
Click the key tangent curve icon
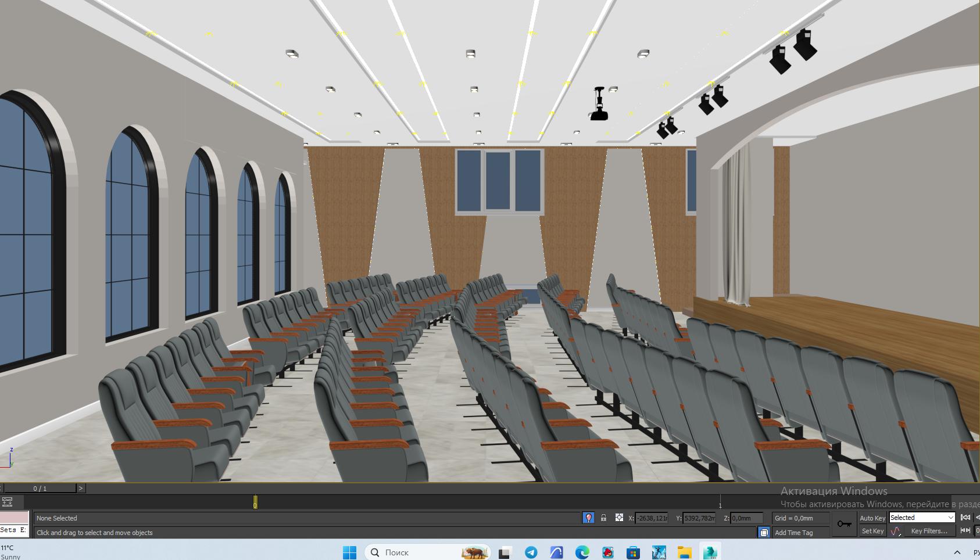895,531
